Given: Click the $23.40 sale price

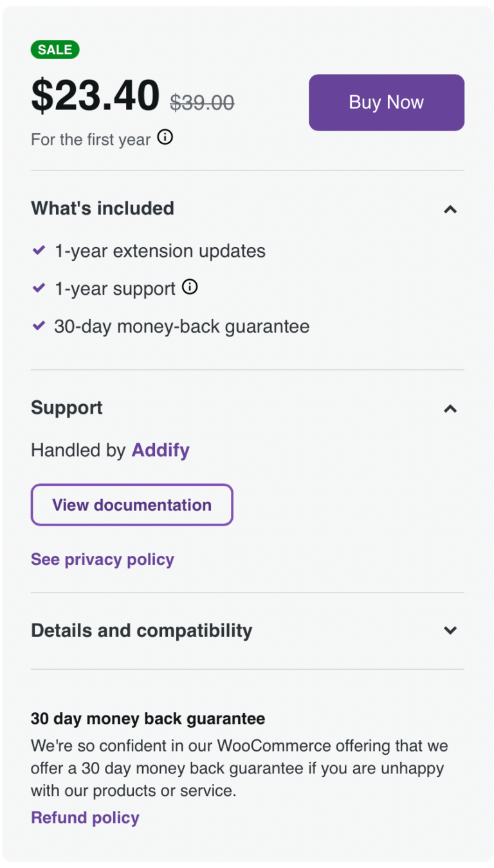Looking at the screenshot, I should click(95, 96).
